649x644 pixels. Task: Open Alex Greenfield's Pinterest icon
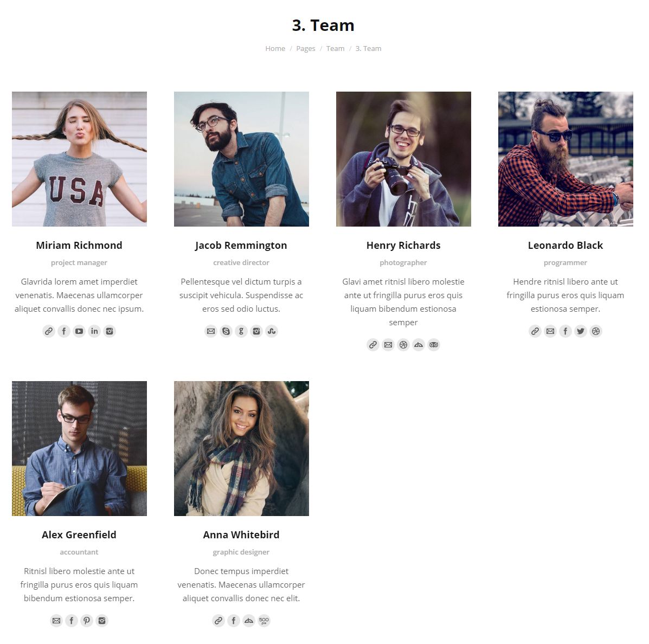pos(87,620)
